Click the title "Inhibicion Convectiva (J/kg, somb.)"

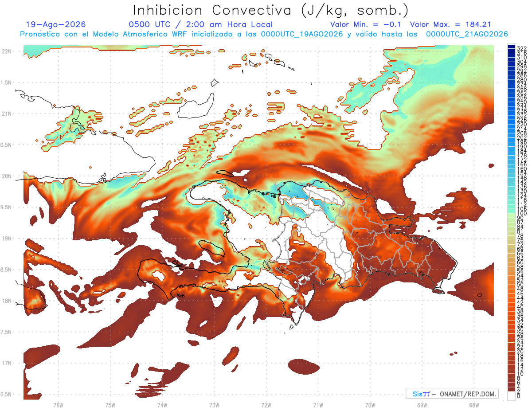[271, 11]
